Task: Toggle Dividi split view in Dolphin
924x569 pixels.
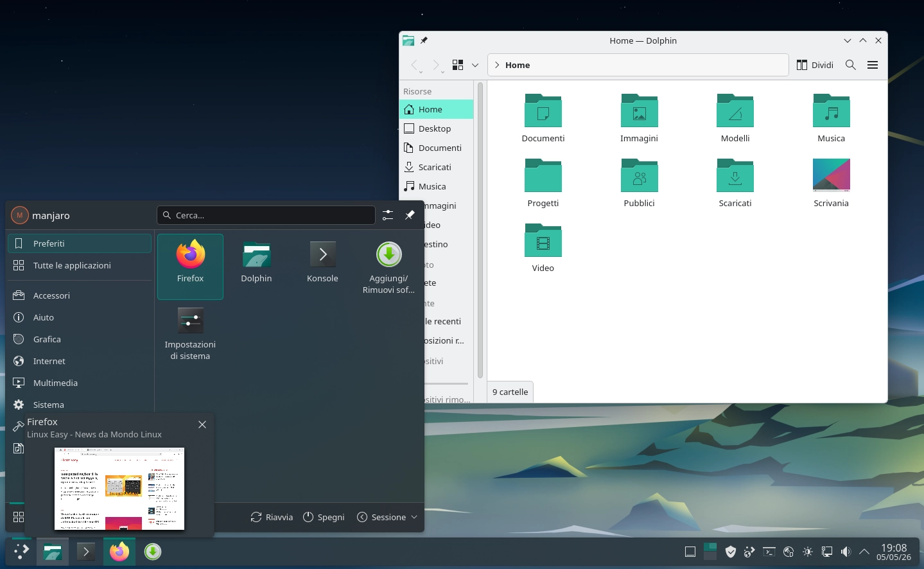Action: [815, 65]
